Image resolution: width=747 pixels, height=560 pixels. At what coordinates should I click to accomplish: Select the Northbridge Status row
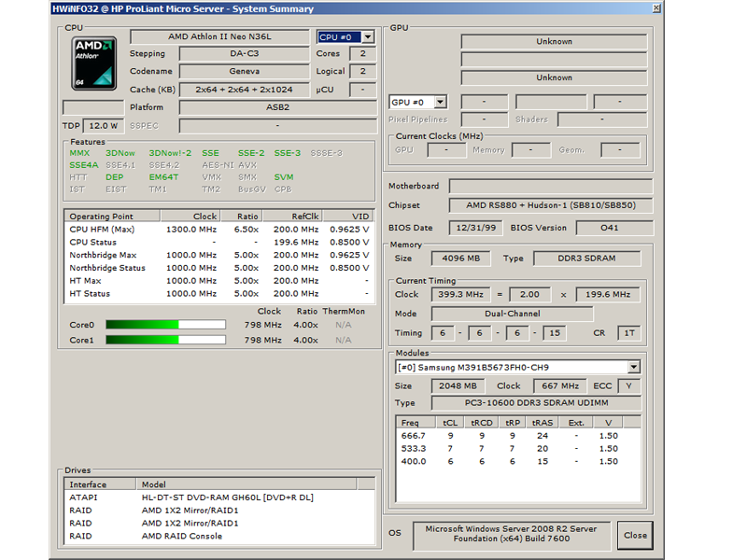click(x=219, y=268)
